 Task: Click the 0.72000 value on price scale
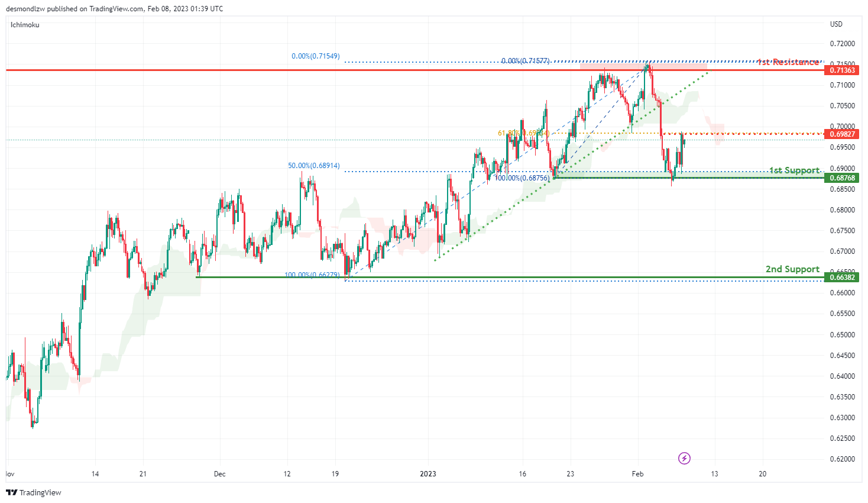coord(842,44)
